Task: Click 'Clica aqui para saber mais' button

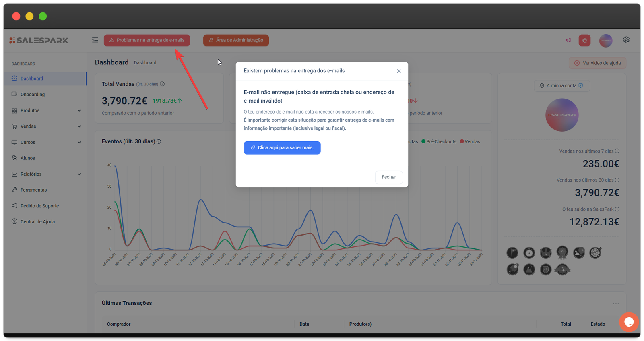Action: pyautogui.click(x=282, y=148)
